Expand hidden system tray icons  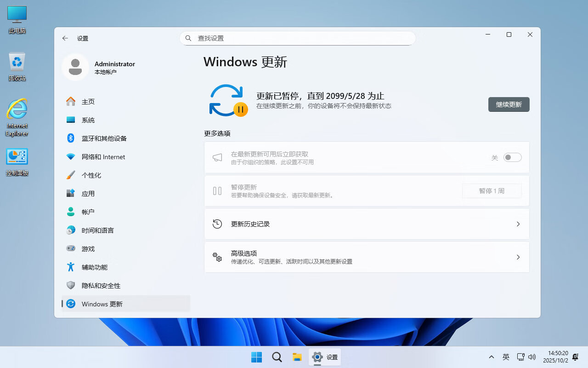[x=492, y=357]
